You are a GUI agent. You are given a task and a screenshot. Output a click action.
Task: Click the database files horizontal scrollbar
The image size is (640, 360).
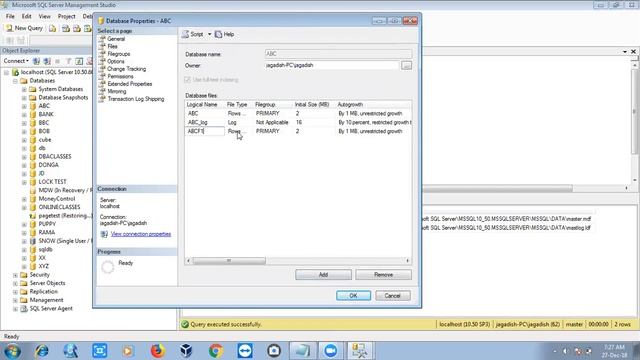click(229, 260)
